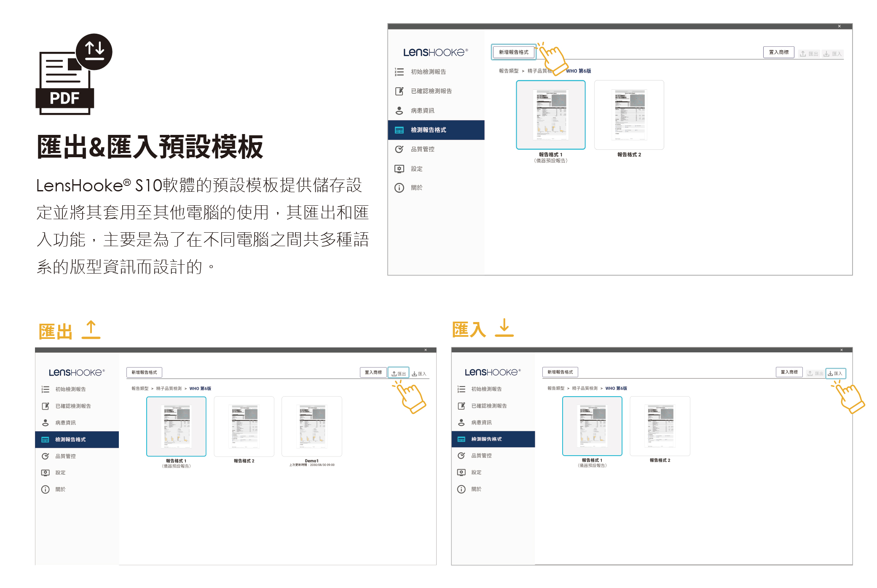The image size is (877, 588).
Task: Open Demo1 report thumbnail in 匯出 window
Action: coord(311,426)
